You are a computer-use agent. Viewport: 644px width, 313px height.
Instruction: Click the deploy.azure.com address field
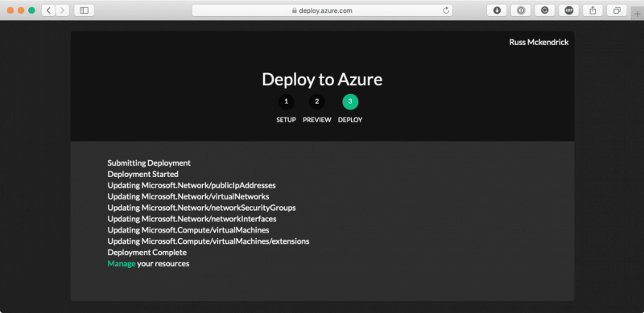323,10
